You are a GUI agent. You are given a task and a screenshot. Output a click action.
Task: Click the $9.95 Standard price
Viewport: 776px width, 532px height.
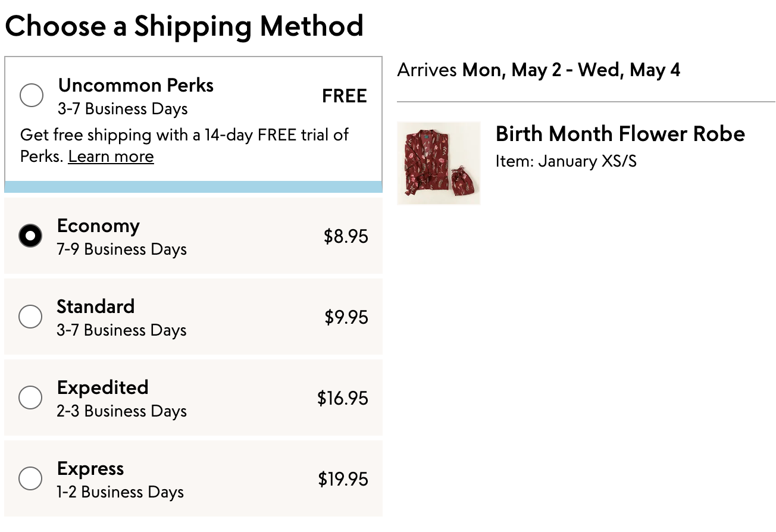(346, 317)
